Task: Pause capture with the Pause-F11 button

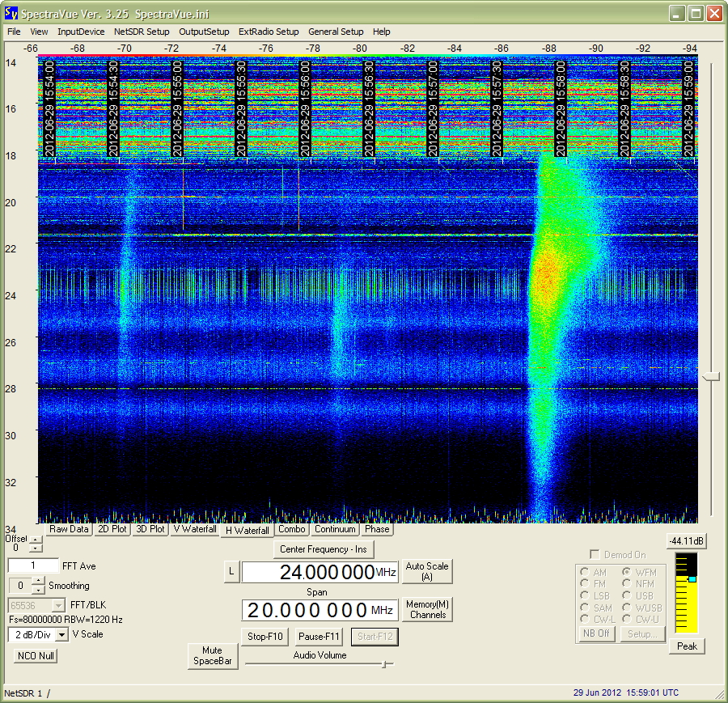Action: coord(319,637)
